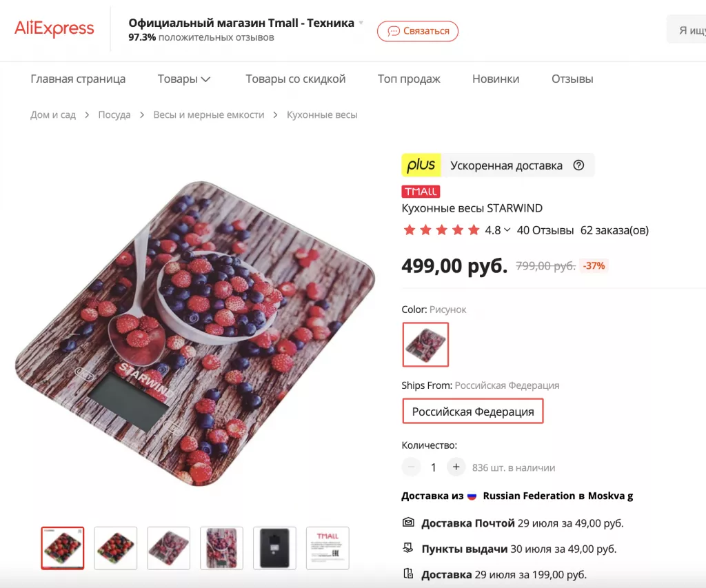Select the Рисунок color swatch
This screenshot has width=706, height=588.
point(425,344)
